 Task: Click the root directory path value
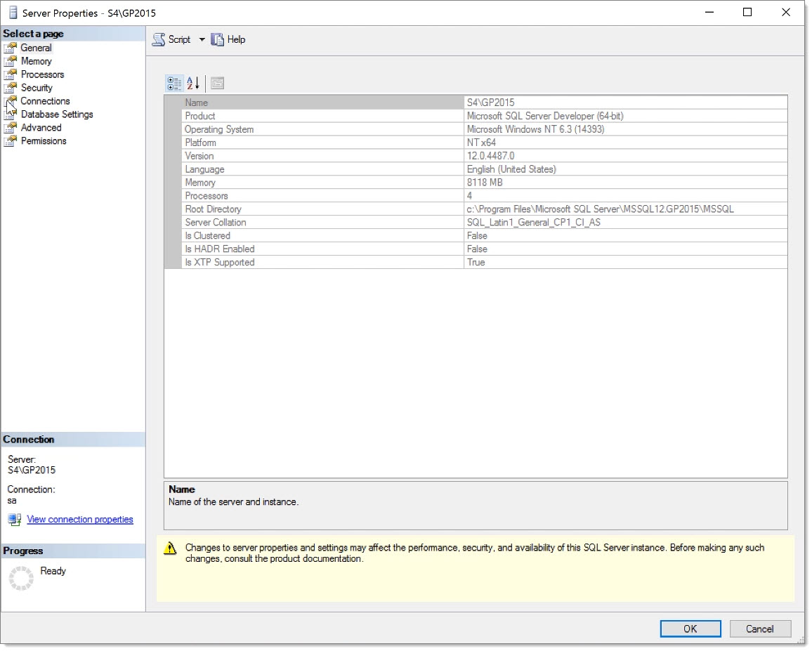600,209
